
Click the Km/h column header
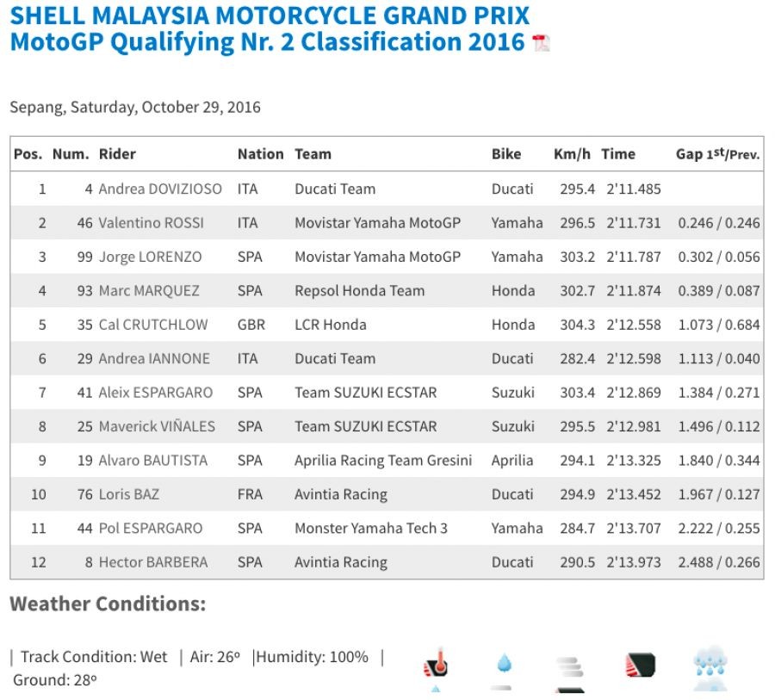[x=572, y=154]
